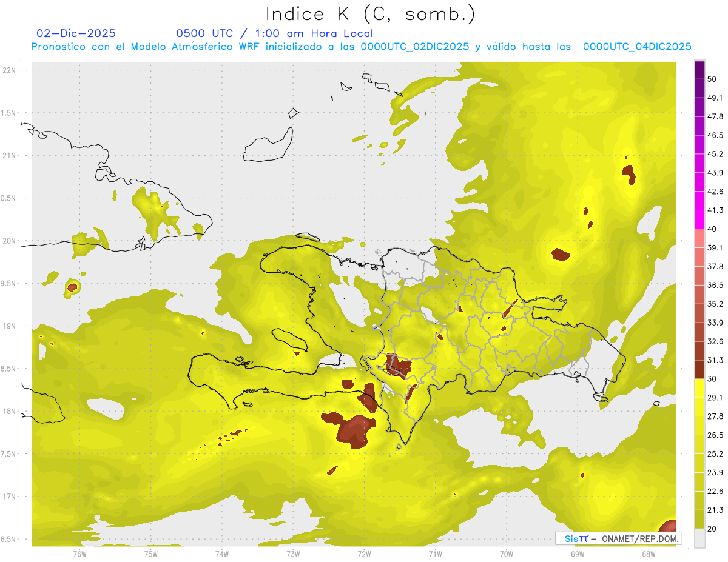Click the colorbar label '20'

point(712,529)
